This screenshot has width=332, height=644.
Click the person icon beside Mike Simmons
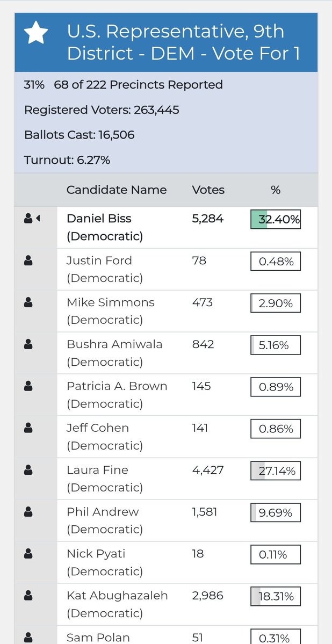[x=28, y=302]
